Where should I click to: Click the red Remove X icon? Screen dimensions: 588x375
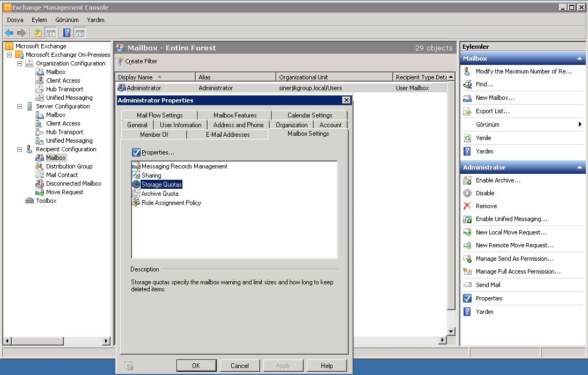coord(467,206)
